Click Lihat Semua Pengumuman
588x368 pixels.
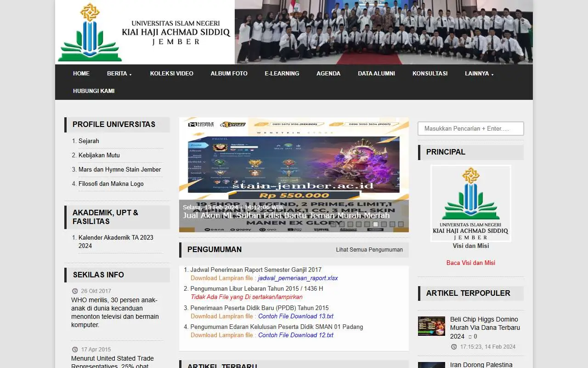[369, 250]
